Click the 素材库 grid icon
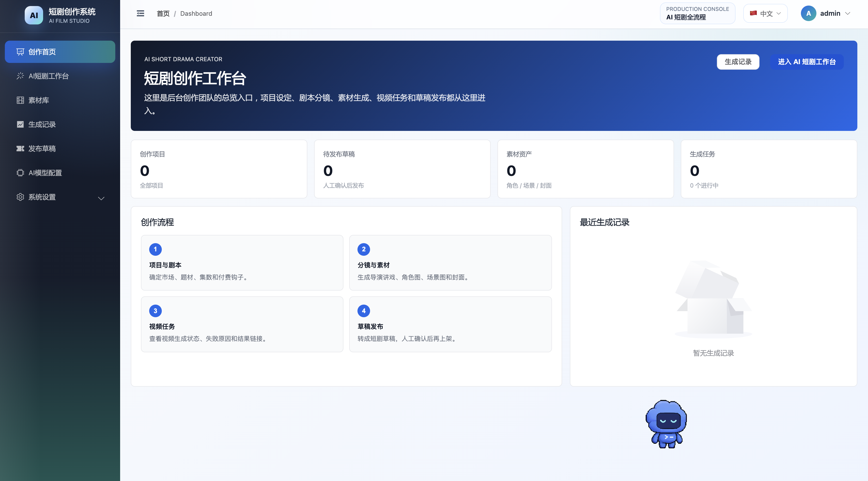 pyautogui.click(x=20, y=100)
